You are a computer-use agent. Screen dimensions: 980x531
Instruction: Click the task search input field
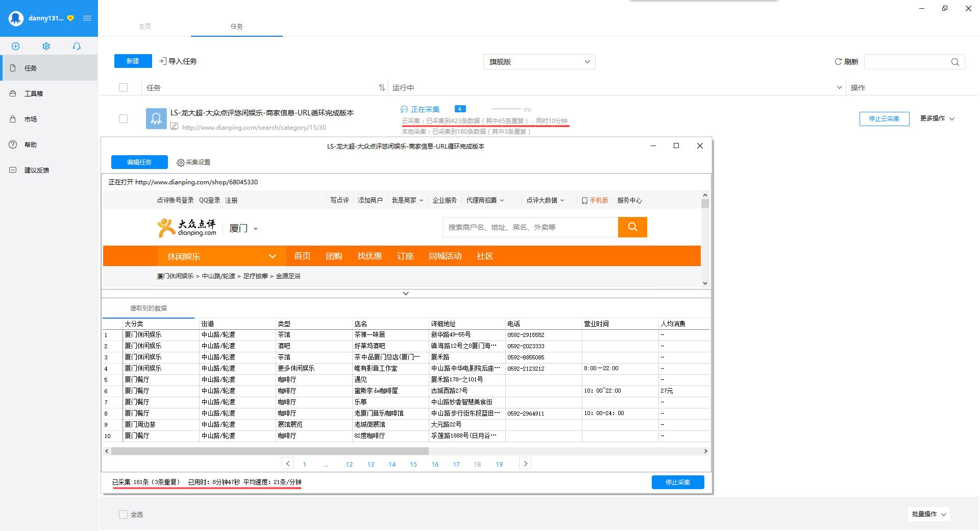(906, 62)
